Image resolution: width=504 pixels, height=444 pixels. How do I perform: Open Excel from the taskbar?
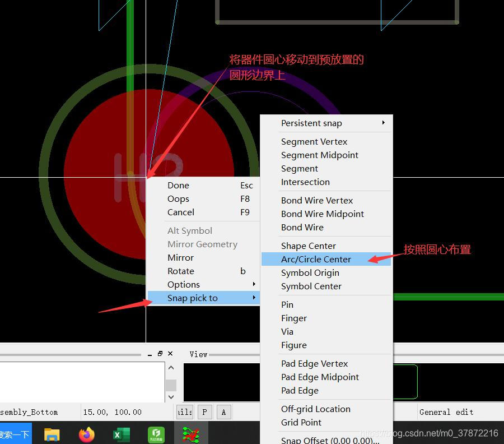click(122, 434)
